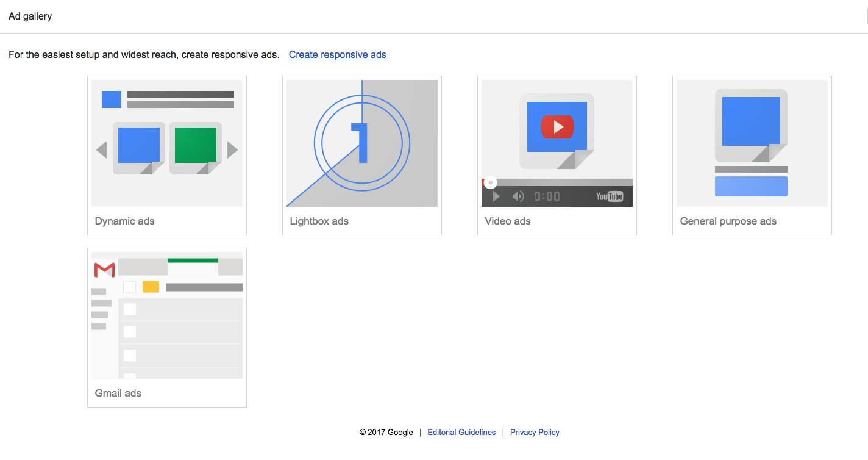
Task: Open the Editorial Guidelines link
Action: pyautogui.click(x=461, y=432)
